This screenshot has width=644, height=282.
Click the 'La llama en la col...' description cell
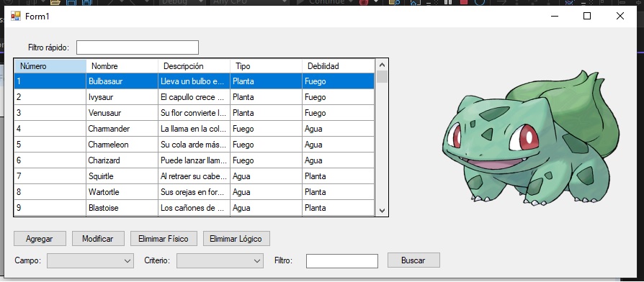(194, 129)
